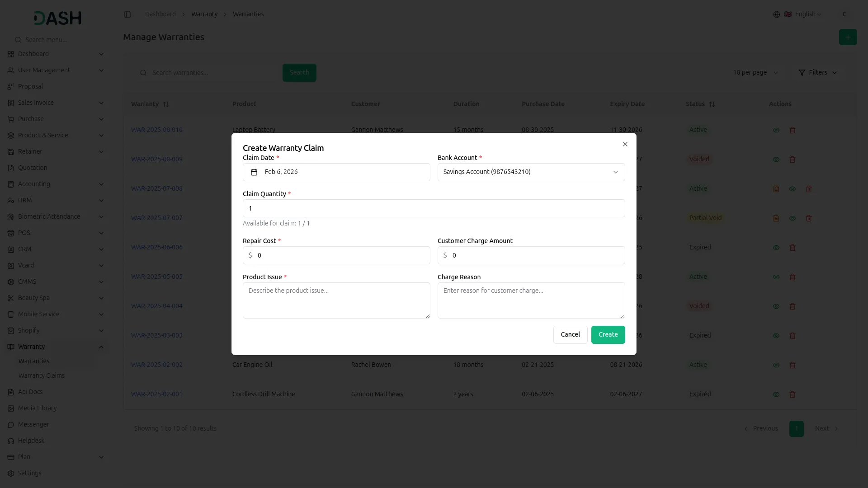Screen dimensions: 868x488
Task: Collapse the Warranty sidebar menu
Action: click(x=55, y=347)
